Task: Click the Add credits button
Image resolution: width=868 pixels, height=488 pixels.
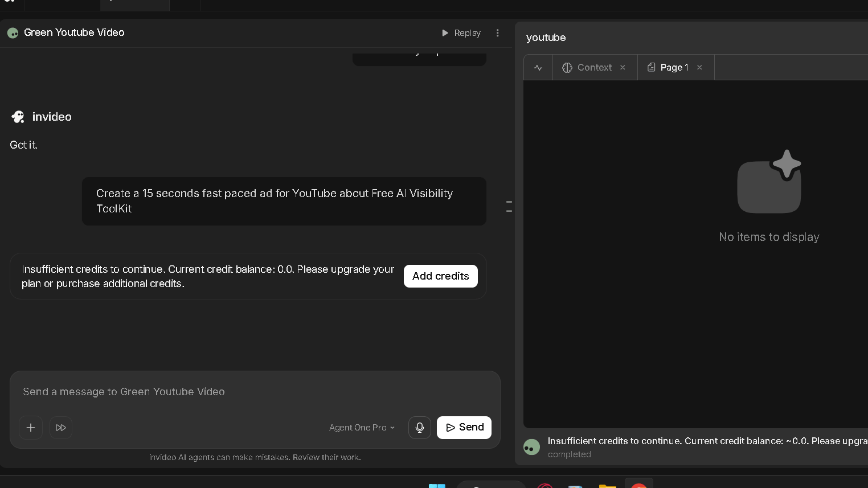Action: pos(441,276)
